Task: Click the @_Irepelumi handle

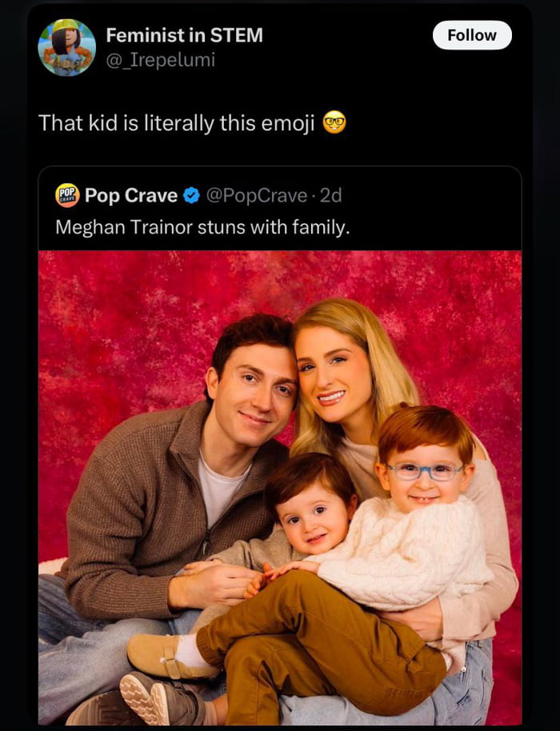Action: point(160,60)
